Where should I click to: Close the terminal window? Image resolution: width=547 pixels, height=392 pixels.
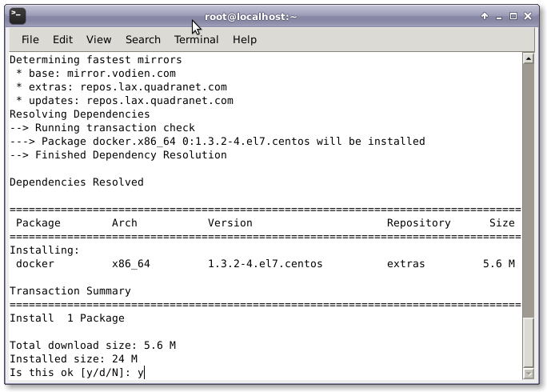[x=528, y=16]
